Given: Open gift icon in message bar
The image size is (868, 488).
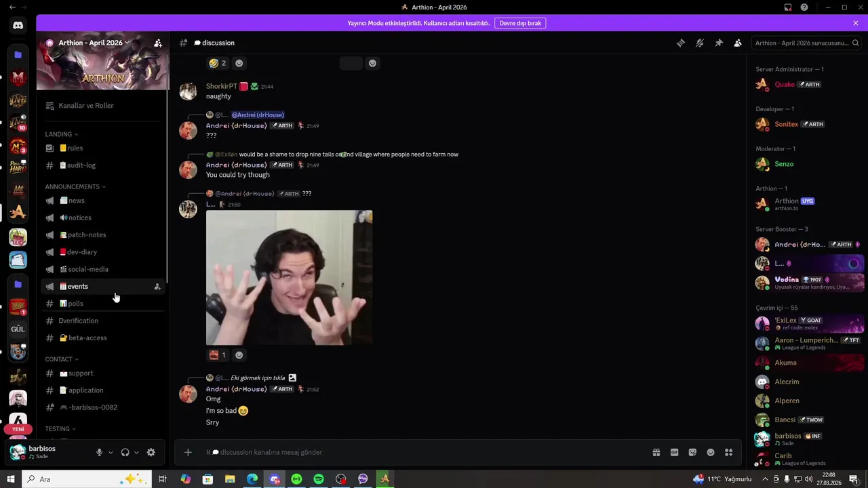Looking at the screenshot, I should 656,452.
